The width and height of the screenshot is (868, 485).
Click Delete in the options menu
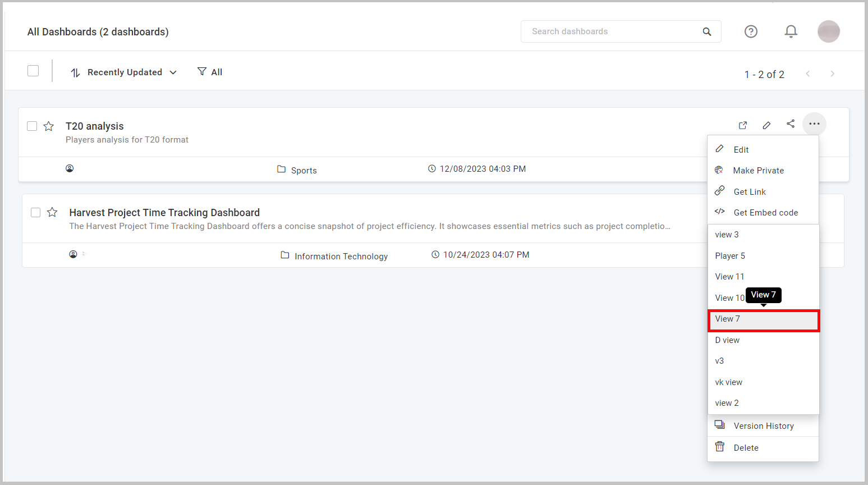coord(746,448)
